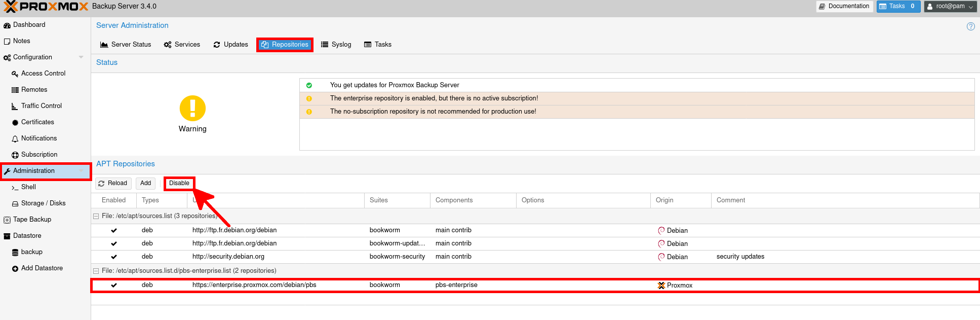Click the Traffic Control chart icon
The image size is (980, 320).
click(15, 106)
